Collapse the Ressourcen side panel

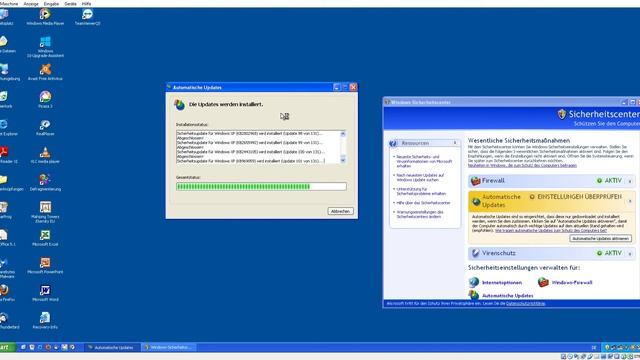pos(455,143)
